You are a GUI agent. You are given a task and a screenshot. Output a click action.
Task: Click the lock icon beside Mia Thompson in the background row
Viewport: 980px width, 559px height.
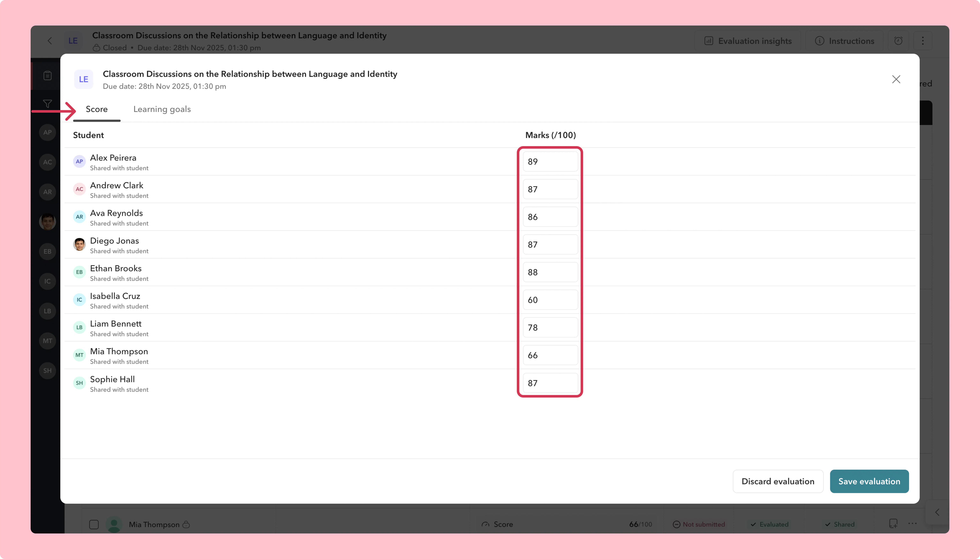click(186, 524)
